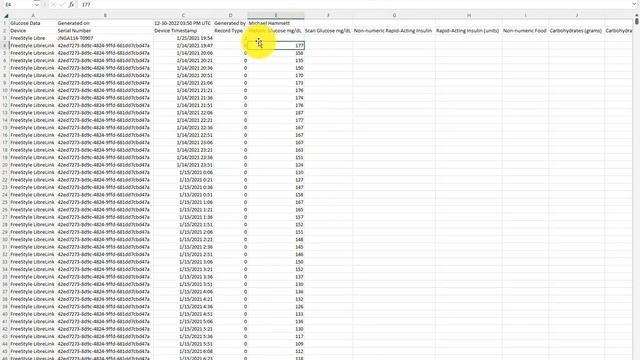Click the 'Non-numeric Food' header cell
The image size is (640, 360).
(525, 31)
